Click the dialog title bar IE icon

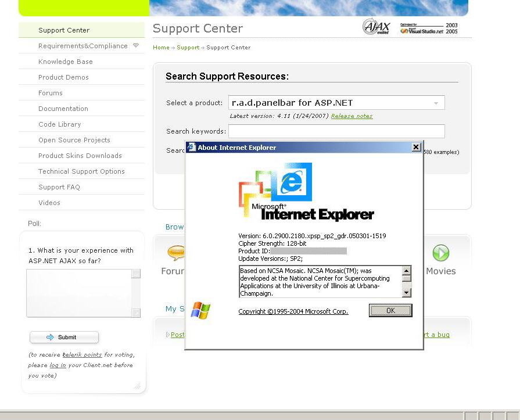(191, 147)
